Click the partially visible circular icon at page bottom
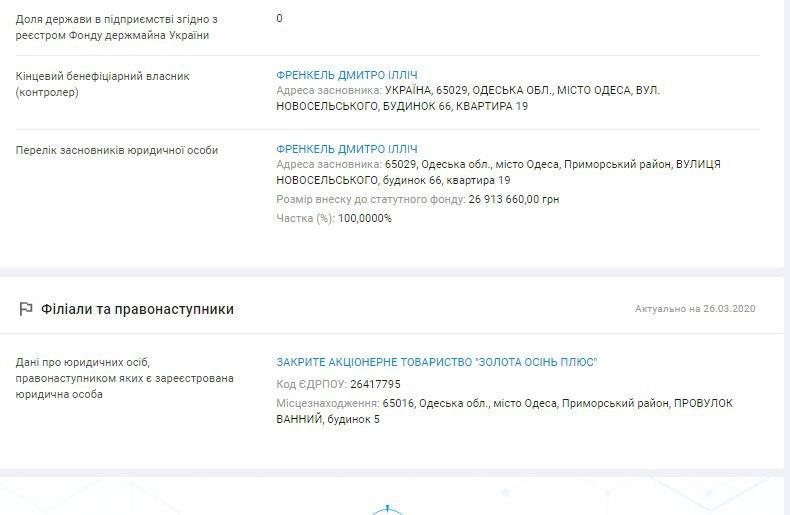Viewport: 790px width, 515px height. click(x=387, y=510)
